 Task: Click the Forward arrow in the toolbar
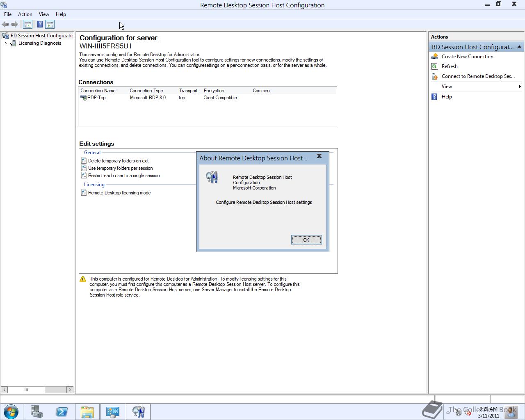click(x=15, y=25)
